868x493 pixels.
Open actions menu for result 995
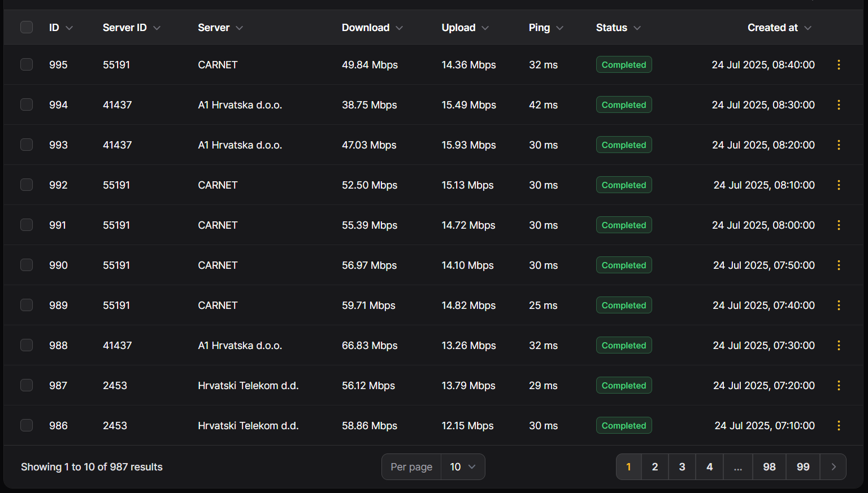pyautogui.click(x=839, y=65)
